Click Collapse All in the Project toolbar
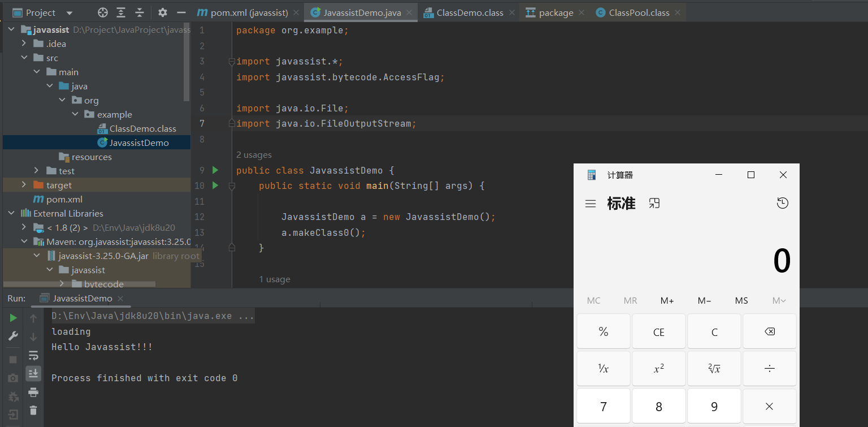Viewport: 868px width, 427px height. [x=140, y=12]
